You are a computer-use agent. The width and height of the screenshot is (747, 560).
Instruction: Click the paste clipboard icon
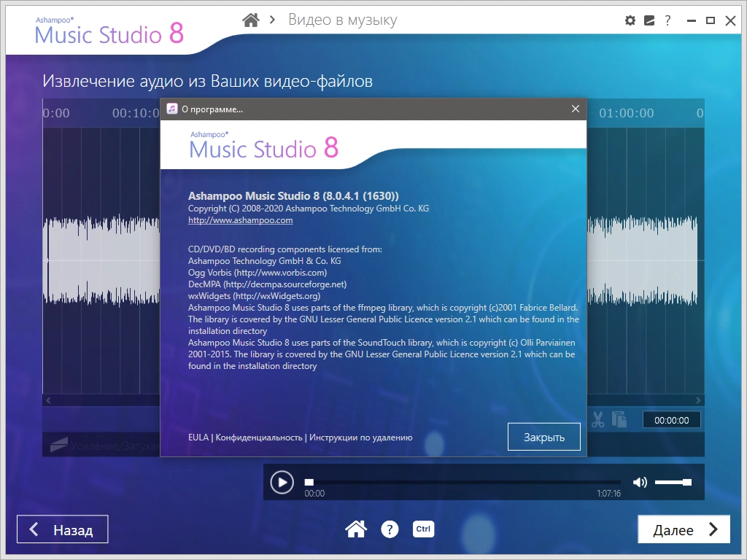(619, 419)
